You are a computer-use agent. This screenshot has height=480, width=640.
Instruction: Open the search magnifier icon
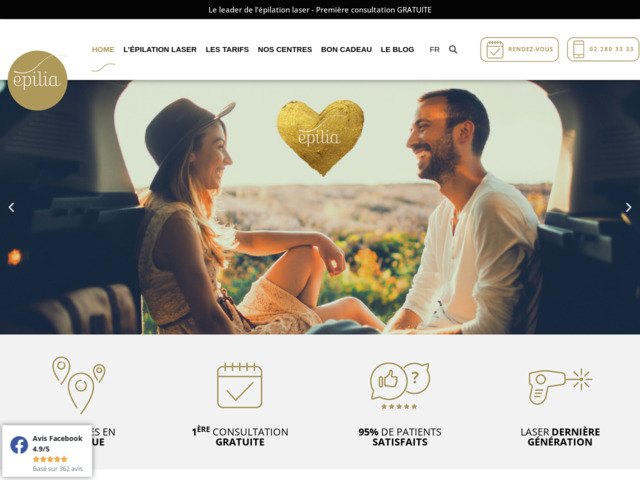tap(453, 49)
